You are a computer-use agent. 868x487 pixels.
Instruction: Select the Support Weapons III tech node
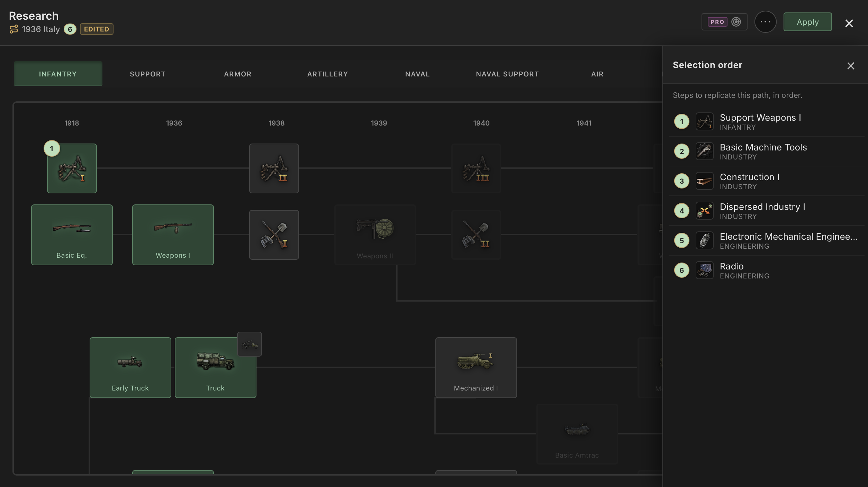click(x=476, y=168)
